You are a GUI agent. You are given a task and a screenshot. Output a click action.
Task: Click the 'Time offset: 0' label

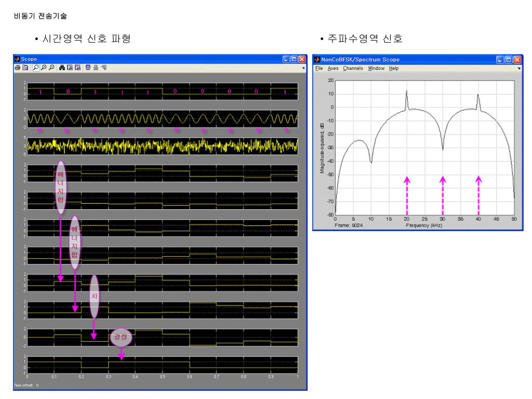(26, 385)
